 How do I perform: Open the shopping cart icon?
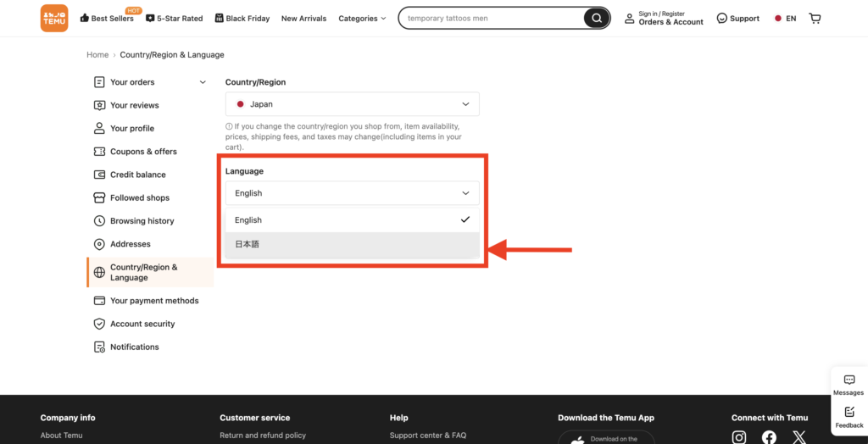point(815,18)
